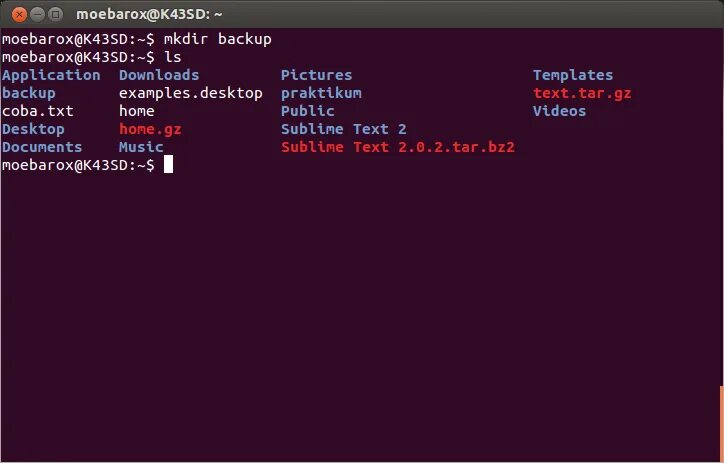Viewport: 724px width, 463px height.
Task: Click the 'Desktop' directory listing
Action: (x=33, y=129)
